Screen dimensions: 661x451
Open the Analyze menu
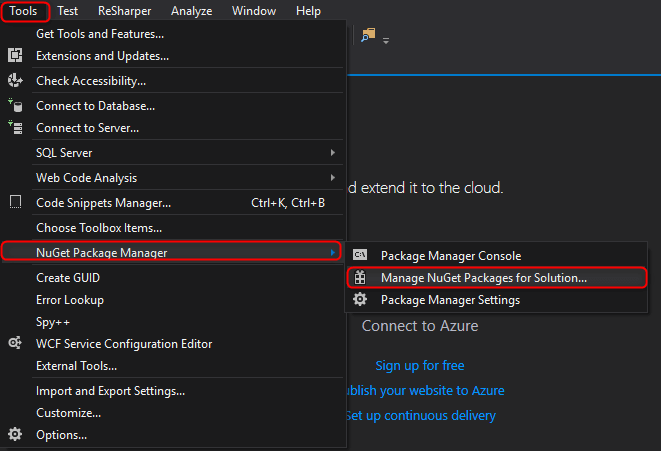tap(191, 11)
